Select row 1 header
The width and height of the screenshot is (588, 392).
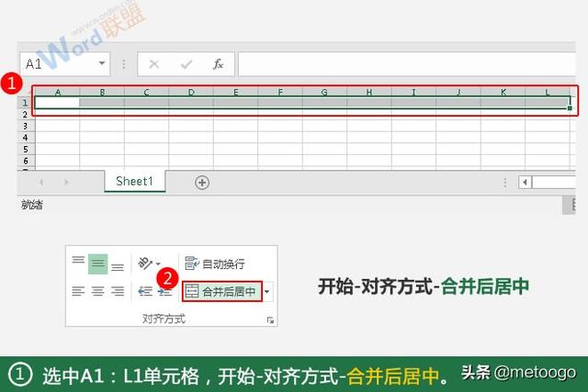pos(26,103)
